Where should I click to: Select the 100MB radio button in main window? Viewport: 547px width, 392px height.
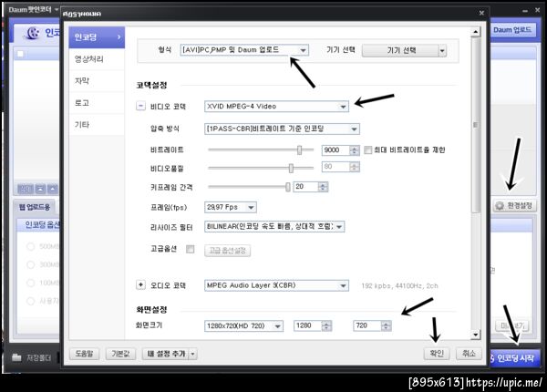[x=31, y=283]
